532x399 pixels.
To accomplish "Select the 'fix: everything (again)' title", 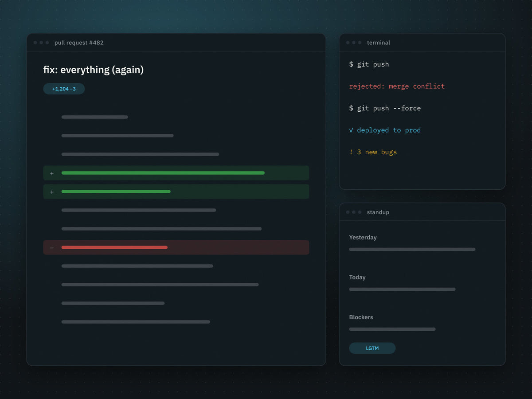I will (x=94, y=70).
